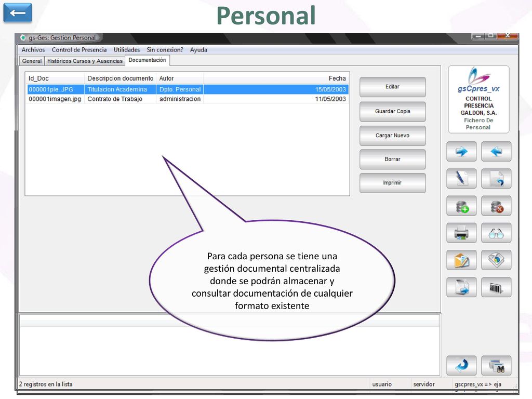Click the glasses view icon
Image resolution: width=532 pixels, height=399 pixels.
(x=496, y=233)
